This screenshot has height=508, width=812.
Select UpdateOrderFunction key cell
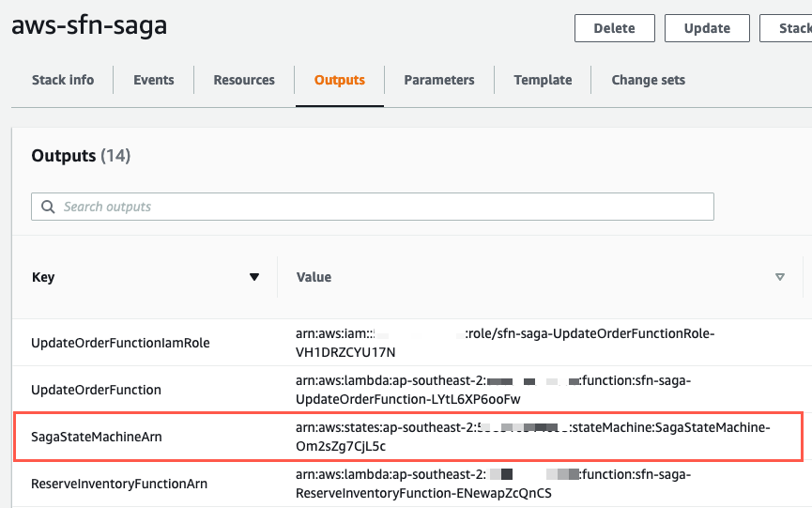click(96, 390)
